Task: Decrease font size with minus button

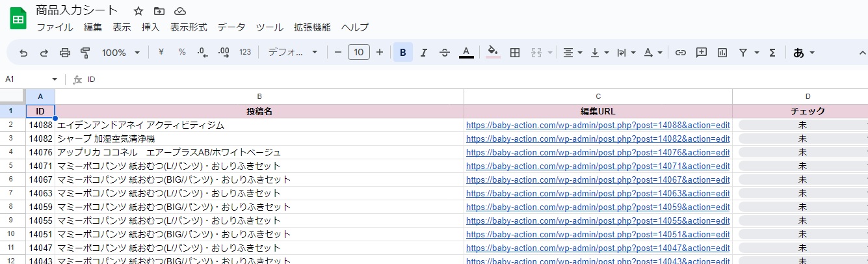Action: click(x=338, y=53)
